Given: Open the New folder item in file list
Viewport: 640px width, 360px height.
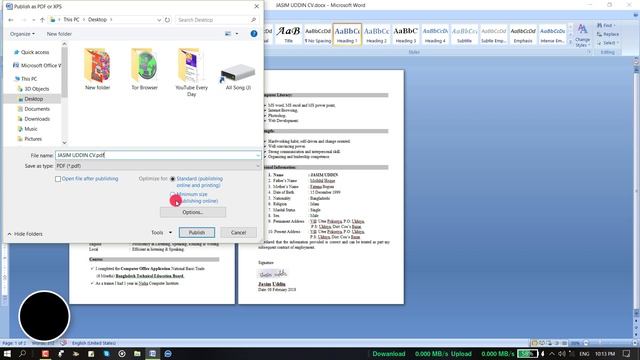Looking at the screenshot, I should (x=97, y=69).
